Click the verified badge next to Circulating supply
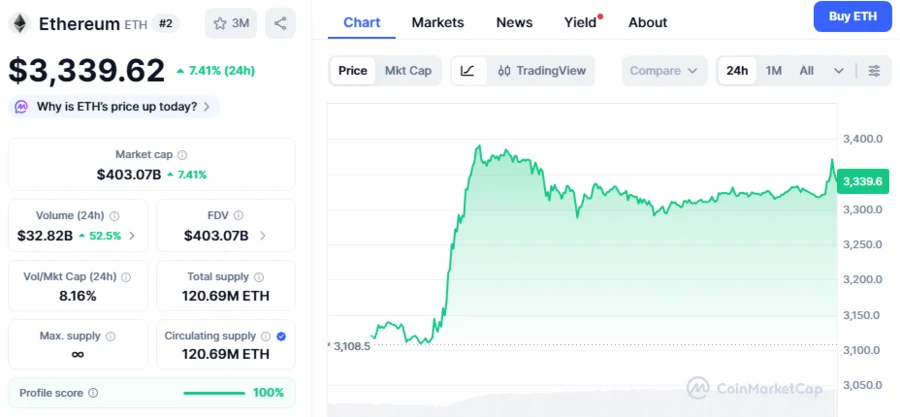This screenshot has height=417, width=900. tap(281, 336)
